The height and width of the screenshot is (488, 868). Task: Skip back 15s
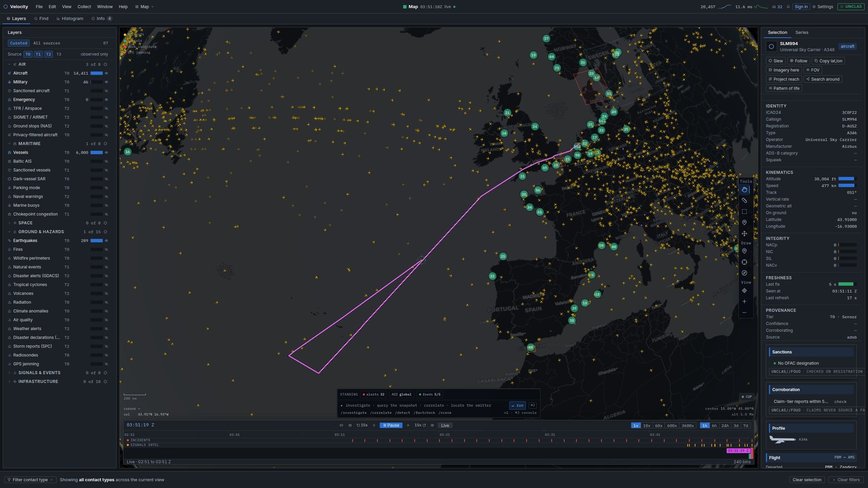pos(362,425)
